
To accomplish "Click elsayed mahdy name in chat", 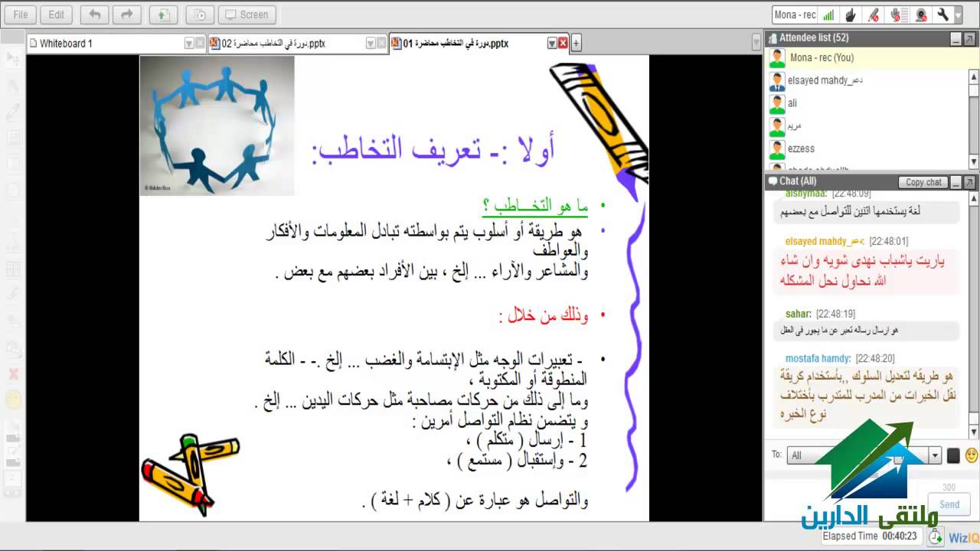I will tap(825, 241).
